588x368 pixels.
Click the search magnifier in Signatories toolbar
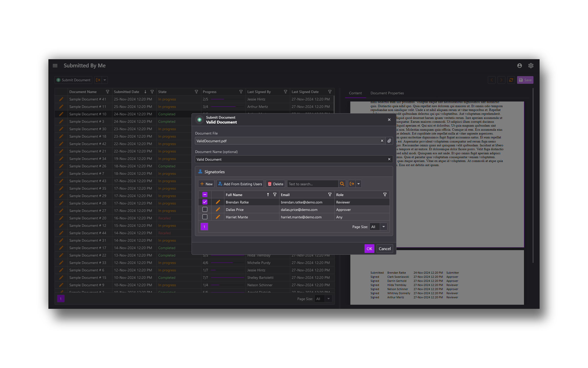pyautogui.click(x=342, y=184)
